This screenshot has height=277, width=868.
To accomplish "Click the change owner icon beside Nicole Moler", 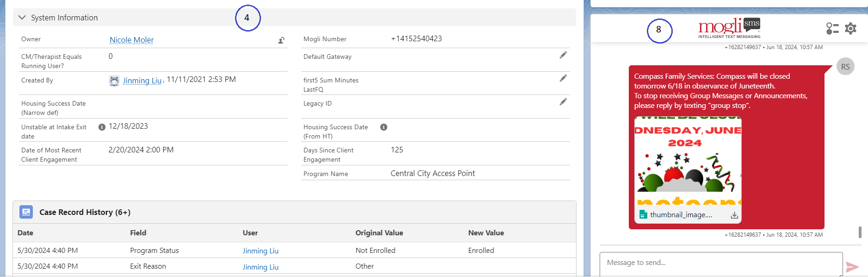I will (281, 41).
